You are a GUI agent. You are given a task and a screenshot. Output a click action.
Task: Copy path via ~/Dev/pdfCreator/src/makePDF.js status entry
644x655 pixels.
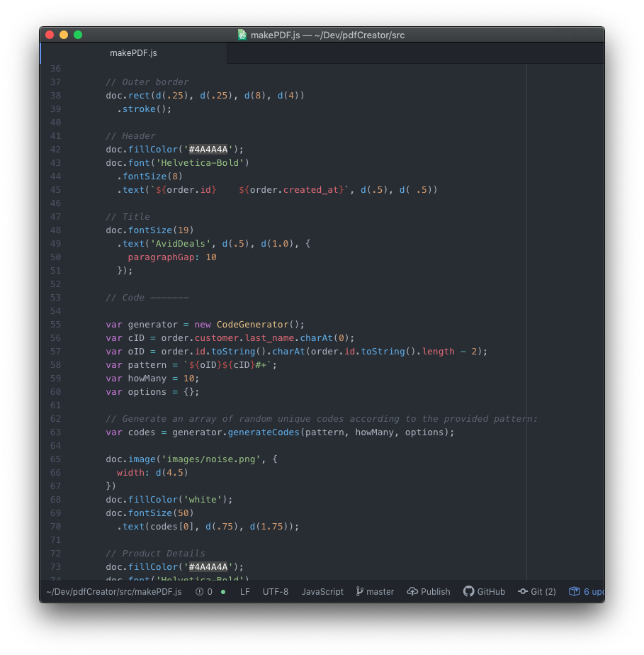click(x=114, y=591)
